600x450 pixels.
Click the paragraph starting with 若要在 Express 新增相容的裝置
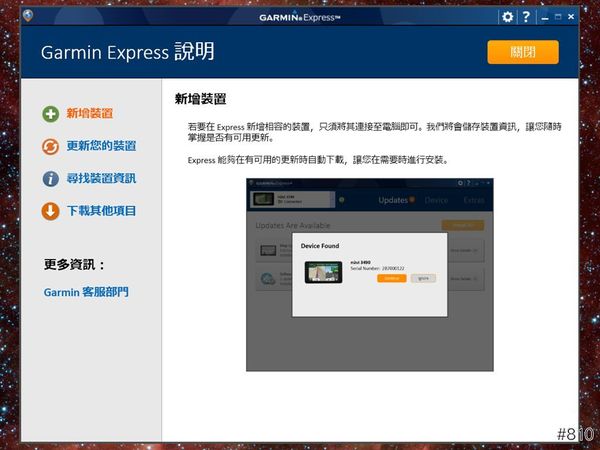point(375,132)
